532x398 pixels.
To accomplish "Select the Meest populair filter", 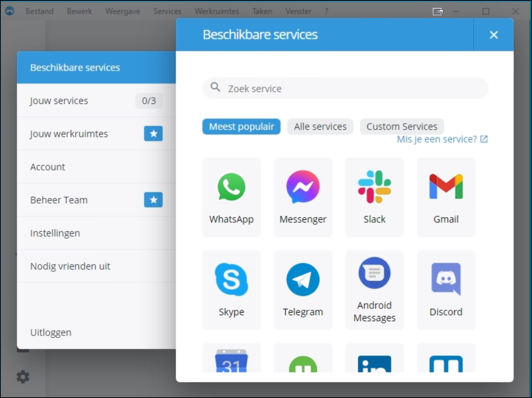I will [x=241, y=127].
